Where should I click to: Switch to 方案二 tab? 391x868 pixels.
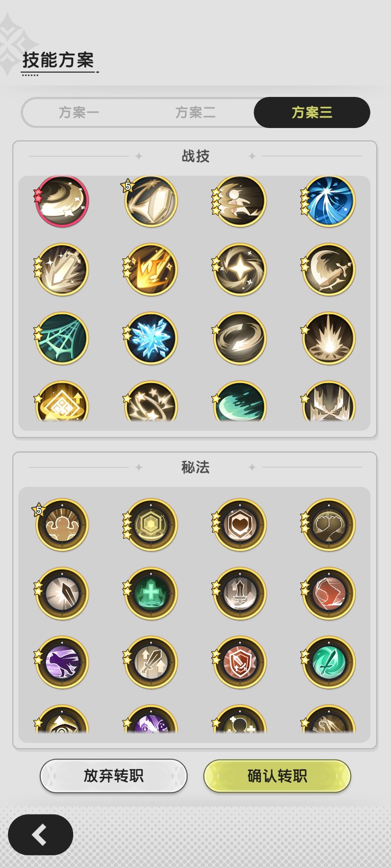pos(195,112)
